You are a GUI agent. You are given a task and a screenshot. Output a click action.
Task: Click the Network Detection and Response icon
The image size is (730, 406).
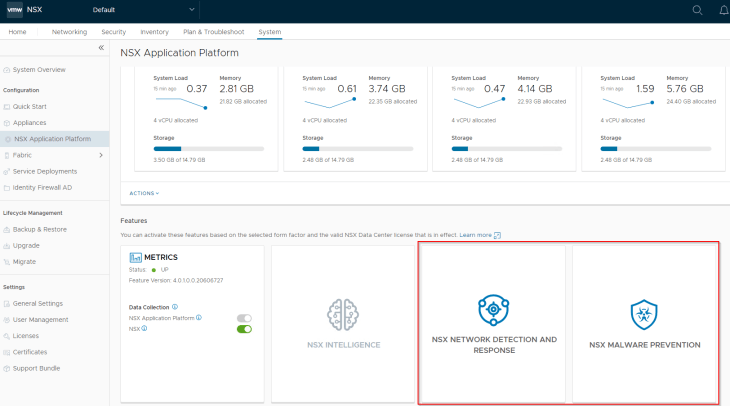pyautogui.click(x=493, y=310)
